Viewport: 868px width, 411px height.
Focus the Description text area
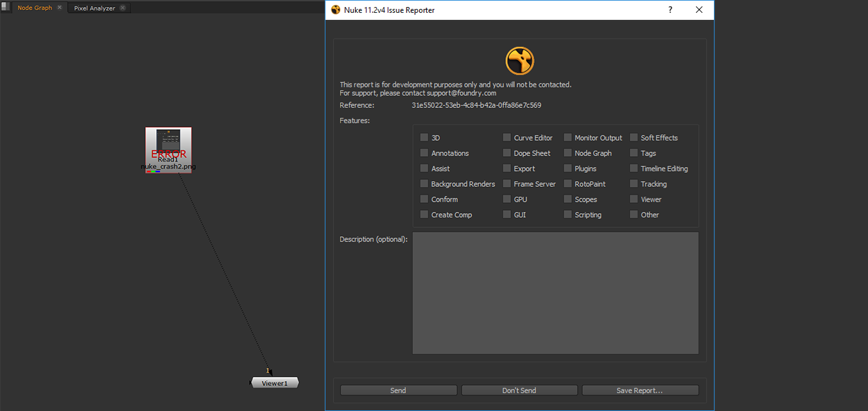pos(555,293)
